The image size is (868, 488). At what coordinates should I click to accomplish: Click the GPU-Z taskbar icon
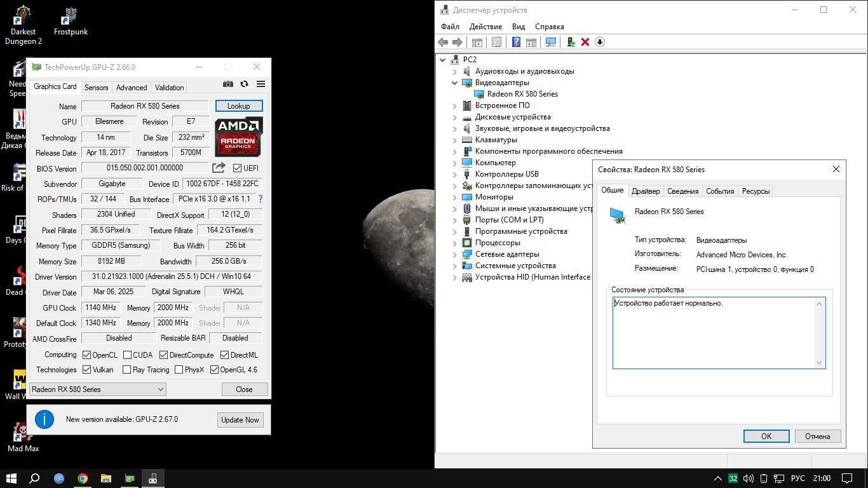[x=130, y=478]
